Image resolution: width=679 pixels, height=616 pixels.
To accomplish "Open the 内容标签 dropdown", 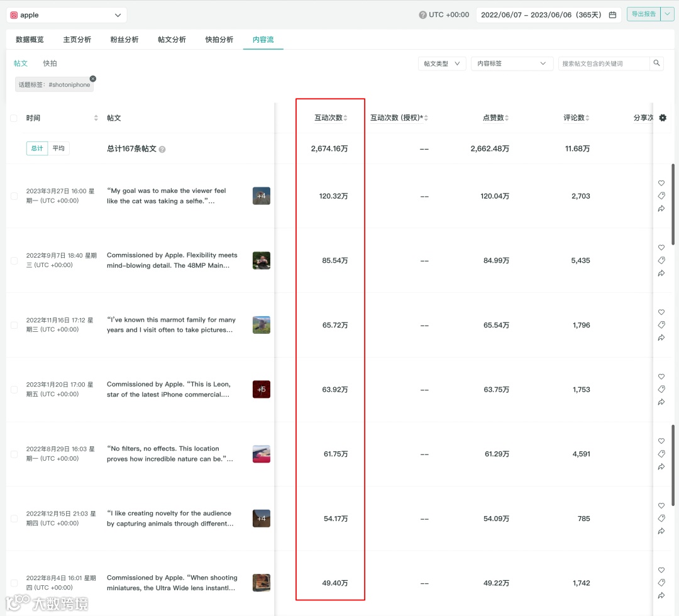I will pyautogui.click(x=512, y=63).
